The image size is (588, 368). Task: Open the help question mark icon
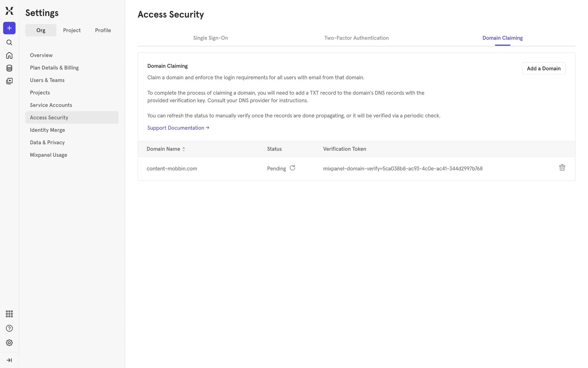pos(9,328)
